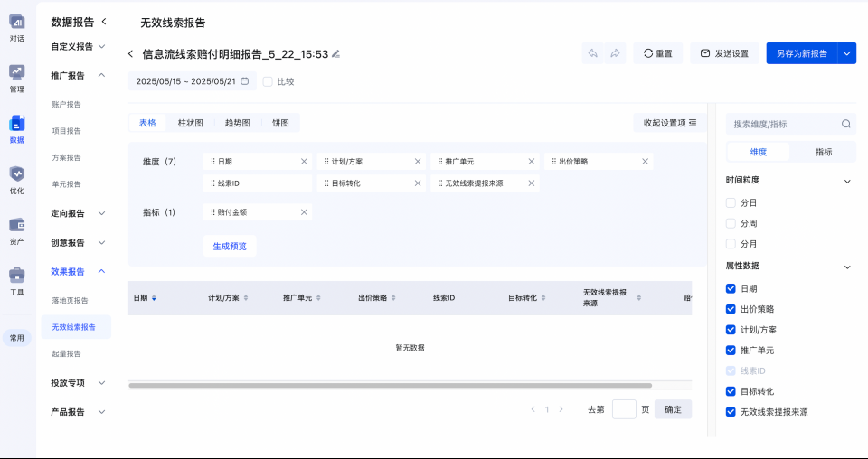The height and width of the screenshot is (459, 868).
Task: Click the undo arrow button
Action: click(592, 53)
